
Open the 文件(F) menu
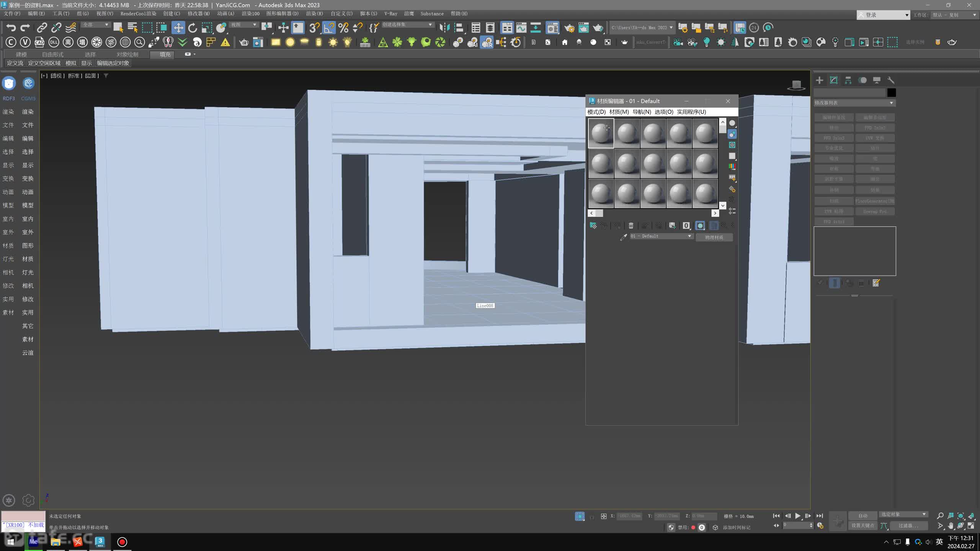(x=12, y=13)
